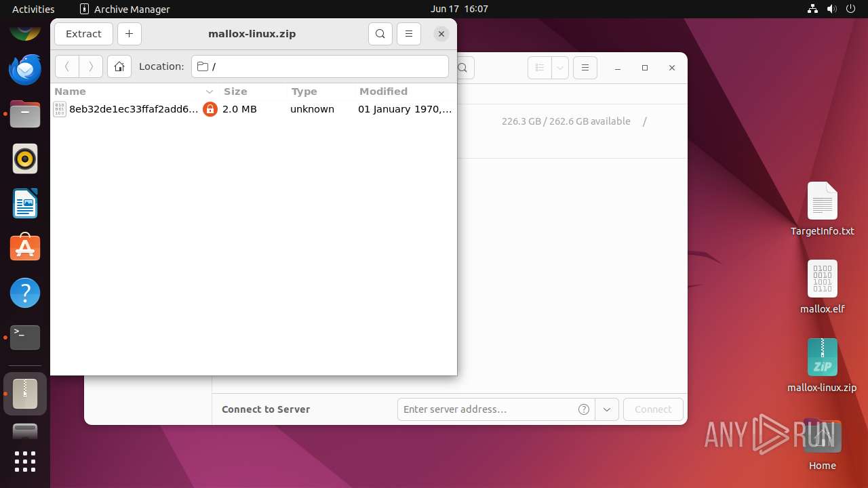Click the Location path field

pyautogui.click(x=320, y=66)
